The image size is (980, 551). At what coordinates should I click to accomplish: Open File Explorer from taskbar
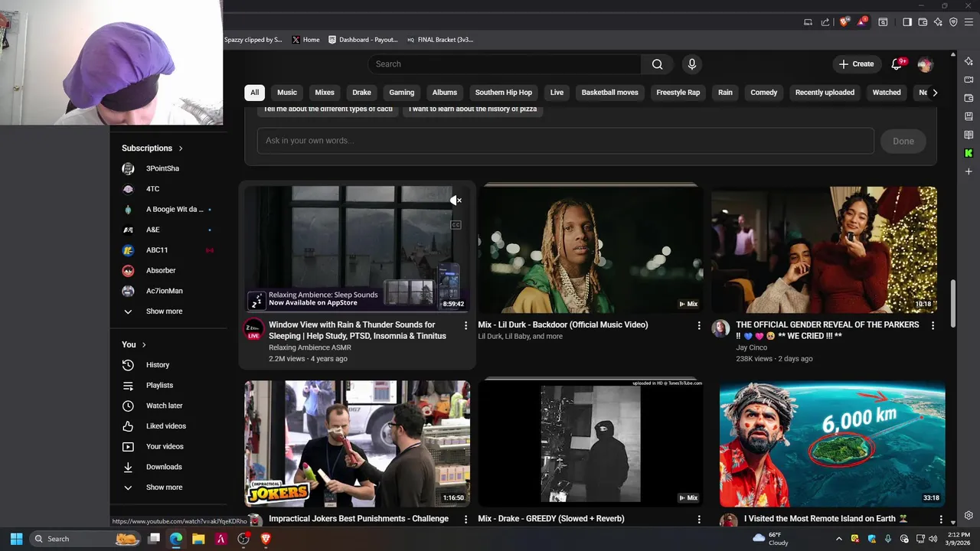click(x=198, y=539)
